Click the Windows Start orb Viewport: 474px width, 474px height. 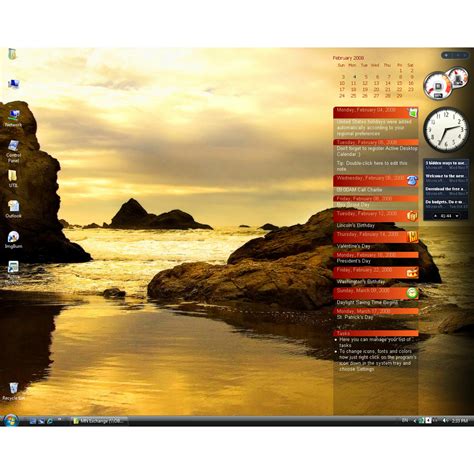pos(11,421)
